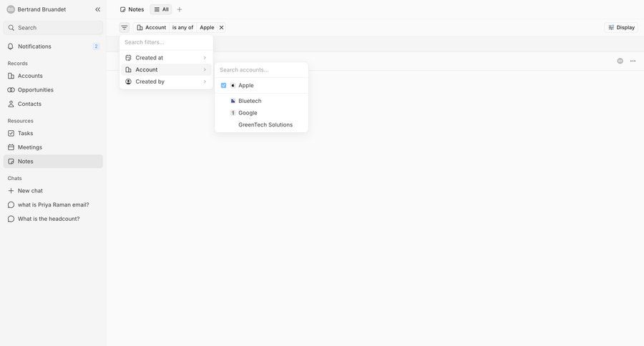Viewport: 644px width, 346px height.
Task: Open the note row's three-dot menu
Action: (x=633, y=61)
